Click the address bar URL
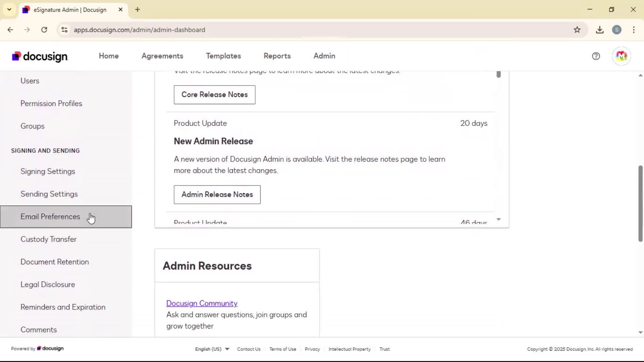 coord(140,30)
